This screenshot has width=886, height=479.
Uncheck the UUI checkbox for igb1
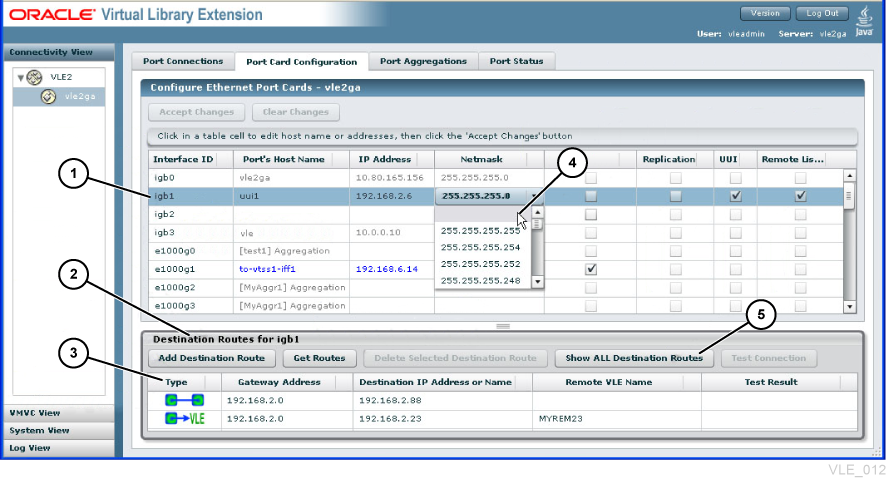pyautogui.click(x=735, y=196)
